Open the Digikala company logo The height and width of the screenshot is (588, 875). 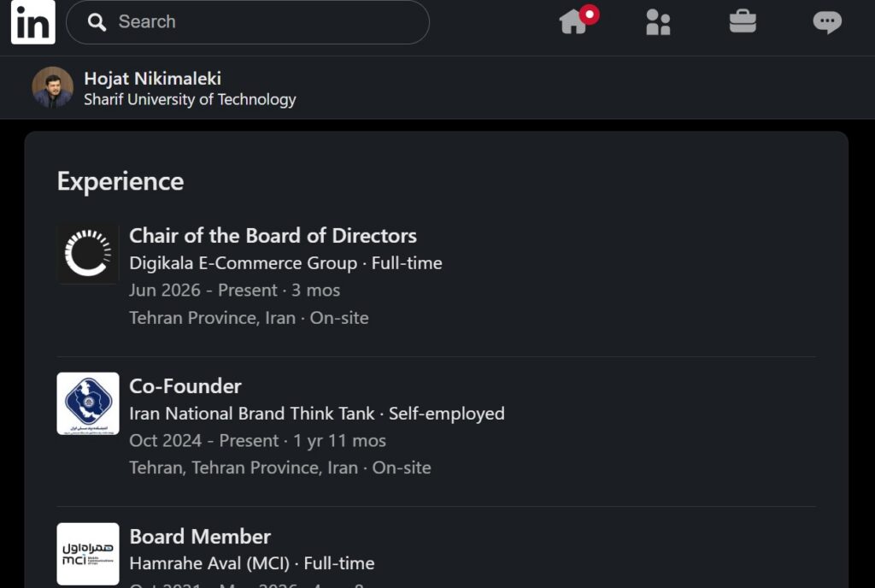pyautogui.click(x=88, y=253)
